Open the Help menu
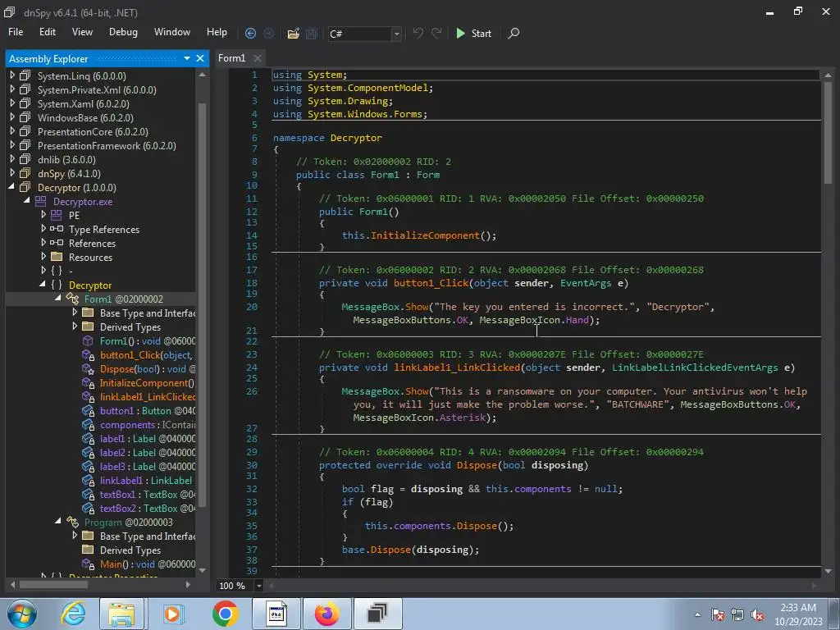Screen dimensions: 840x630 [x=217, y=32]
